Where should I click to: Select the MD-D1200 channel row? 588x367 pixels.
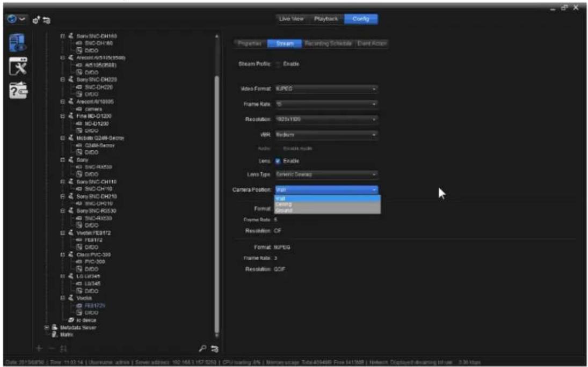tap(97, 123)
